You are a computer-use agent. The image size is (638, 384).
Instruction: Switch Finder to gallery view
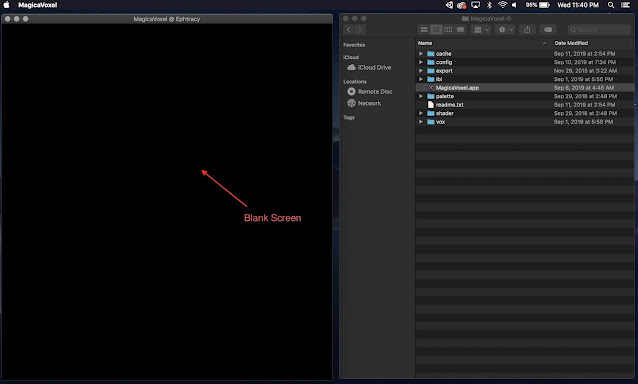click(x=460, y=30)
